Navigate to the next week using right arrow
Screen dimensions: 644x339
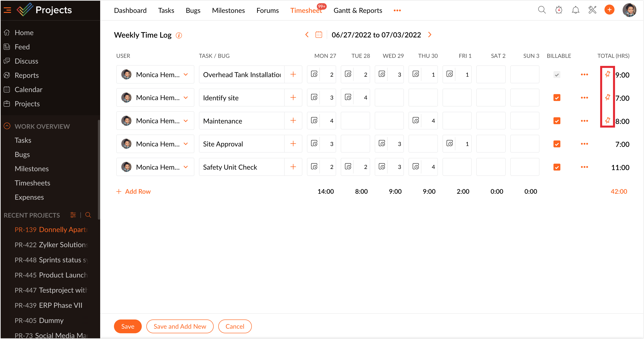click(x=431, y=35)
